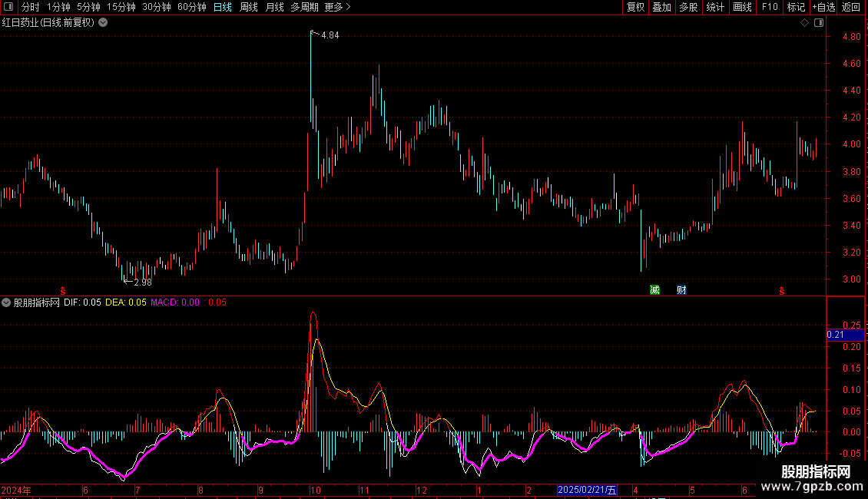Click the 4.00 price axis label
Screen dimensions: 868x499
coord(851,144)
